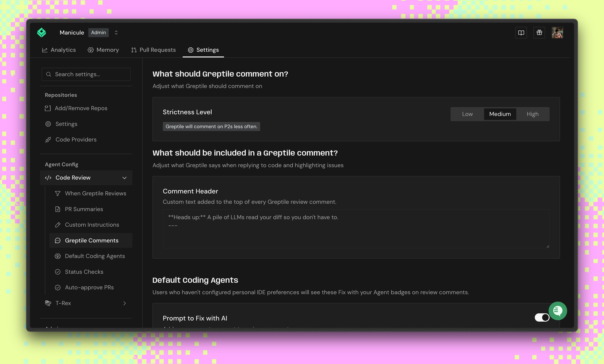Click the Add/Remove Repos icon
This screenshot has height=364, width=604.
pos(48,108)
